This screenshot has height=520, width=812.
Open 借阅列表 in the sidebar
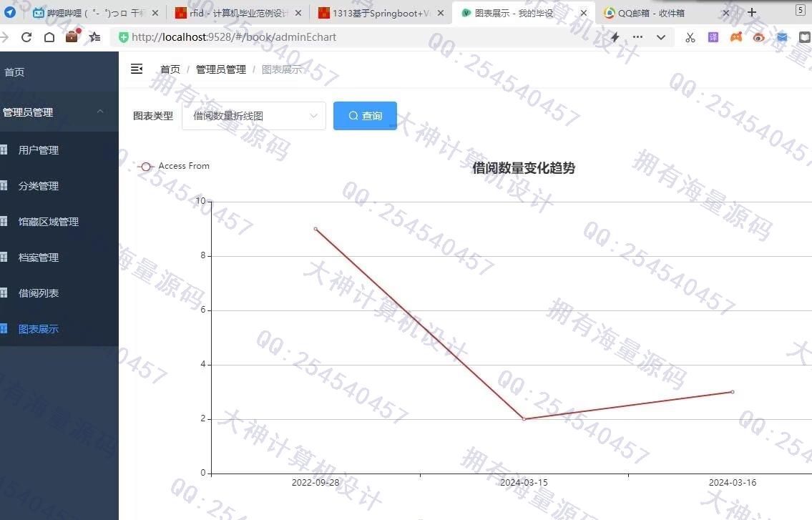(59, 293)
